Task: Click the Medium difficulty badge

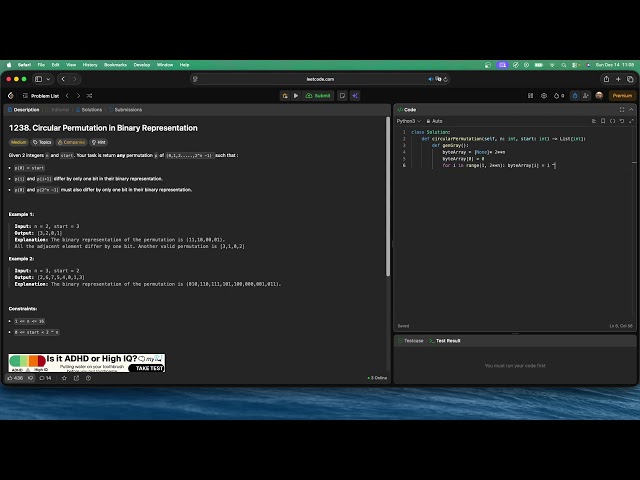Action: click(18, 142)
